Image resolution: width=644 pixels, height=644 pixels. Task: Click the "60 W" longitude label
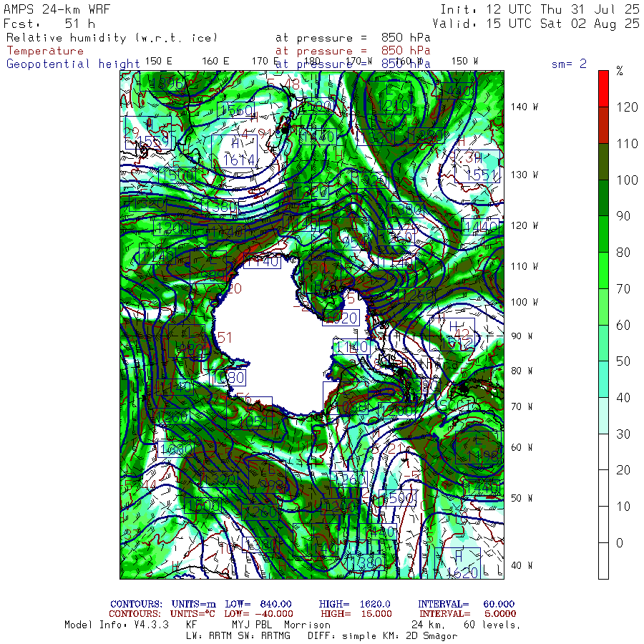tap(522, 447)
